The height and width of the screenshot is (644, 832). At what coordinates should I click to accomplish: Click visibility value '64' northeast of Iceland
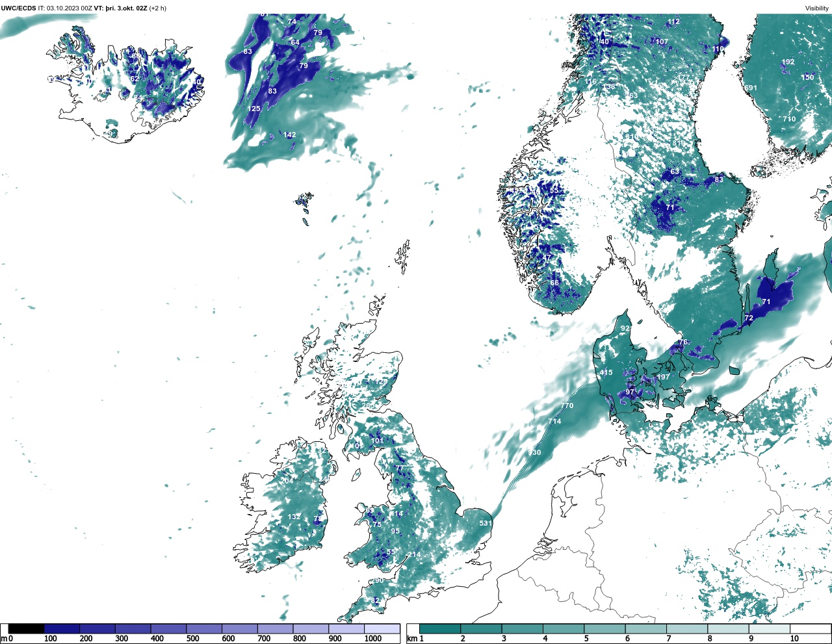(295, 42)
